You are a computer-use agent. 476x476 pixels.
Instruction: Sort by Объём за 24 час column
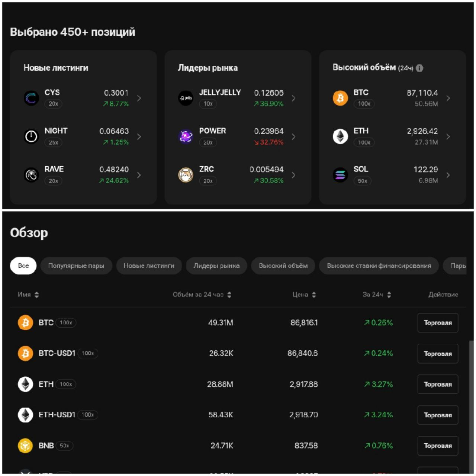coord(229,295)
